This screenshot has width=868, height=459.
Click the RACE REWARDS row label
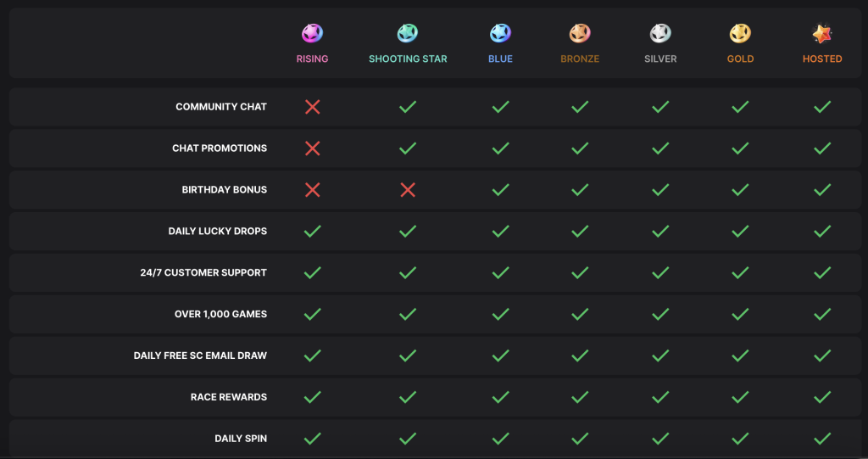coord(229,397)
